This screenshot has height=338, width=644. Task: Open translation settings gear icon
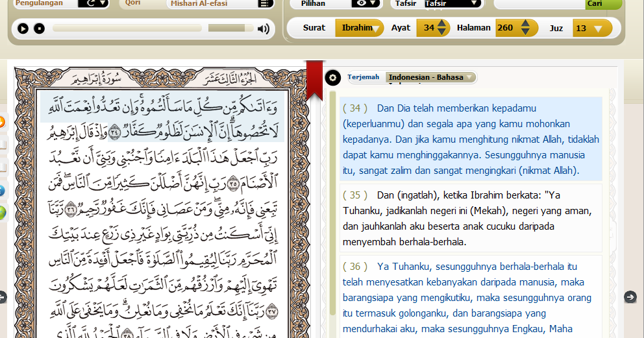click(332, 78)
